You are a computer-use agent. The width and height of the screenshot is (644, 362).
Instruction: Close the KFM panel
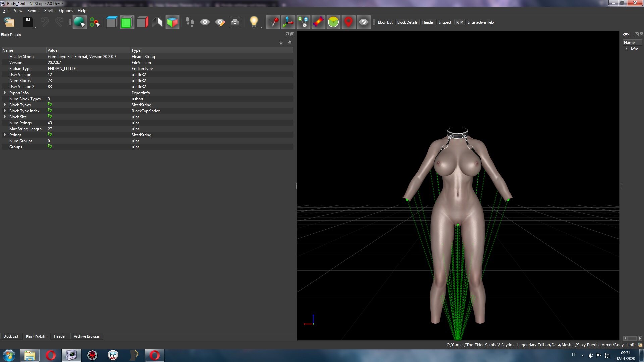coord(641,34)
